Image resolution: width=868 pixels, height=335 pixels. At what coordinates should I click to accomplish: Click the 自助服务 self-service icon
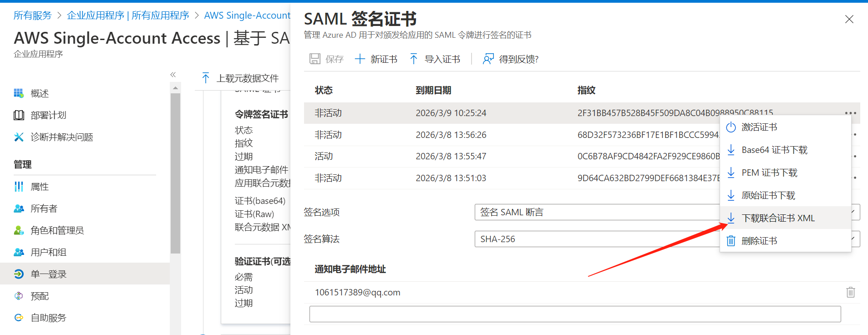click(19, 318)
